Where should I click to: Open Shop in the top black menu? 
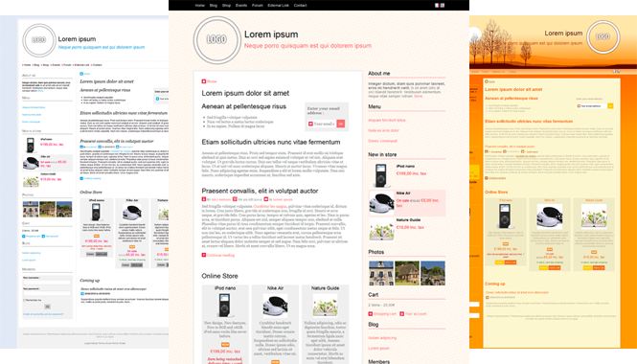[x=226, y=6]
